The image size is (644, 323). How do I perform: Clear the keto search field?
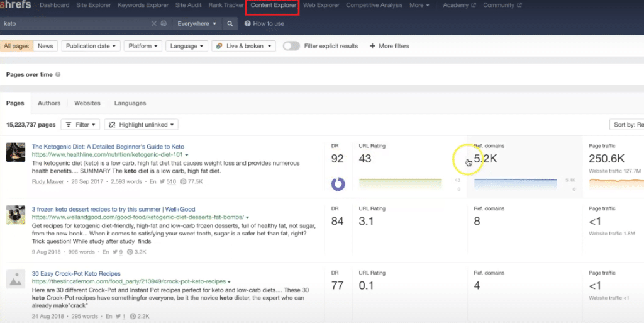153,23
